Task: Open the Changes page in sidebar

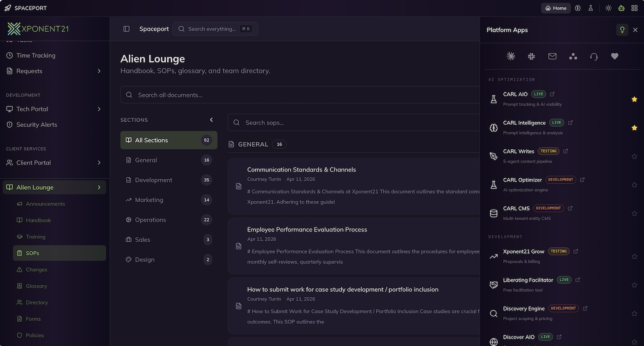Action: pyautogui.click(x=60, y=270)
